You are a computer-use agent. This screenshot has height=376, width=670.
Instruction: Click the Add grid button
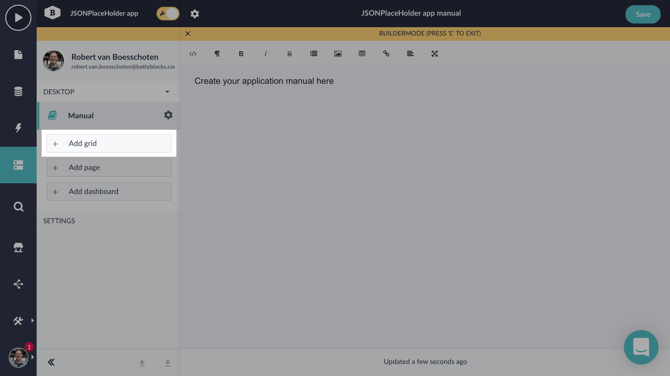pyautogui.click(x=109, y=144)
